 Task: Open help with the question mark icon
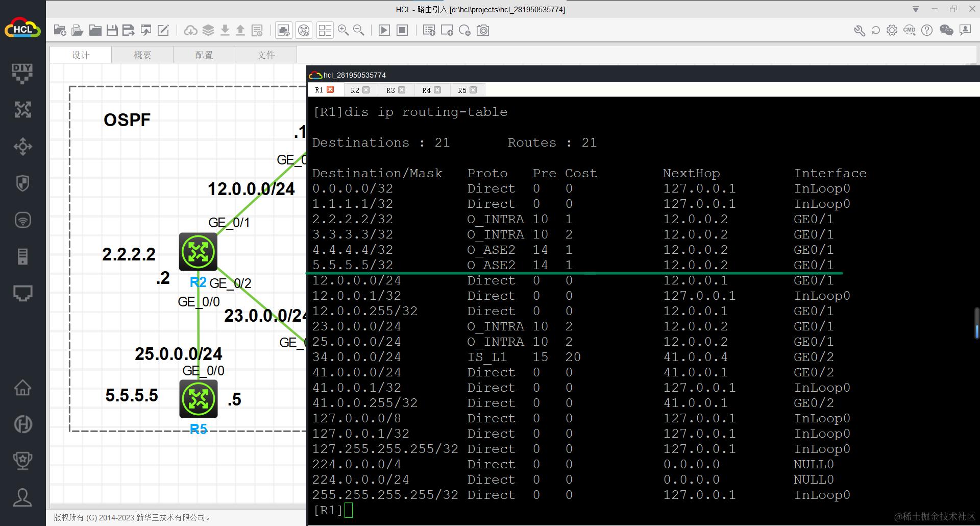click(927, 30)
